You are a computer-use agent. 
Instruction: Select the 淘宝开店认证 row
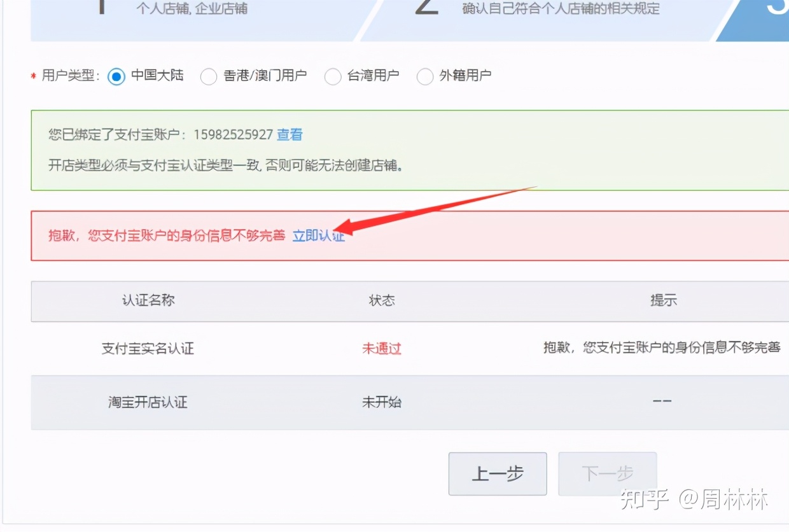tap(148, 402)
